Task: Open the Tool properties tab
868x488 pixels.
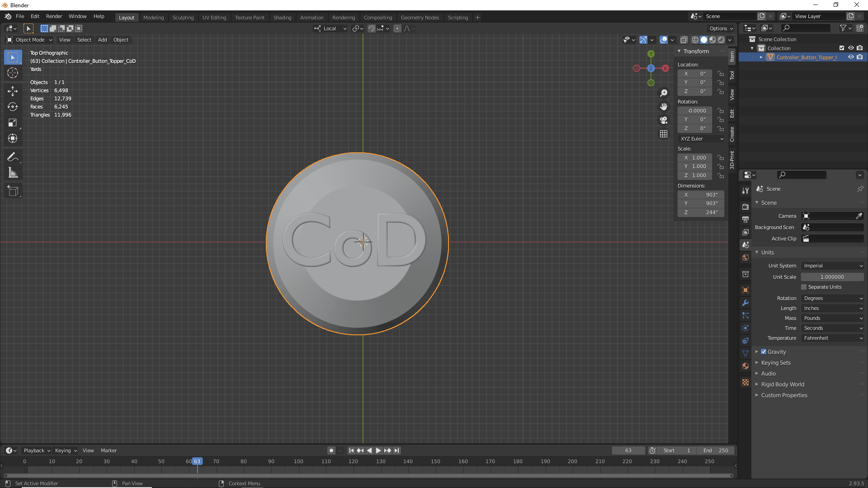Action: coord(745,191)
